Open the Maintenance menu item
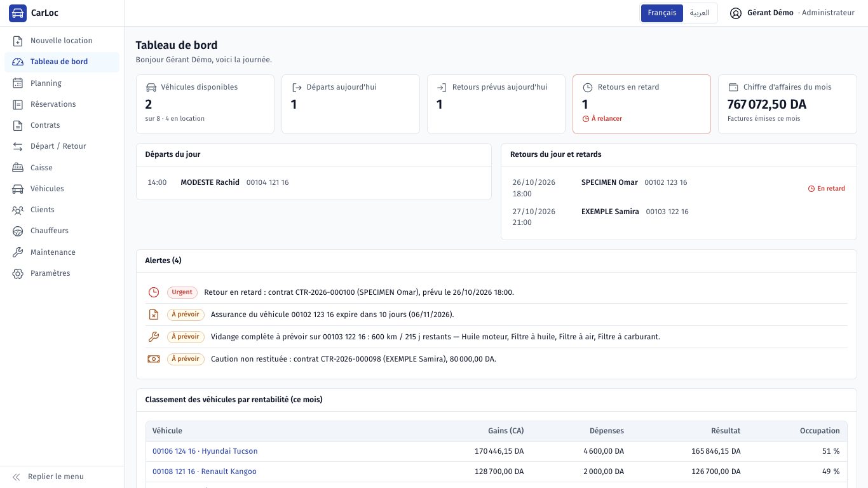This screenshot has width=868, height=488. pyautogui.click(x=62, y=252)
